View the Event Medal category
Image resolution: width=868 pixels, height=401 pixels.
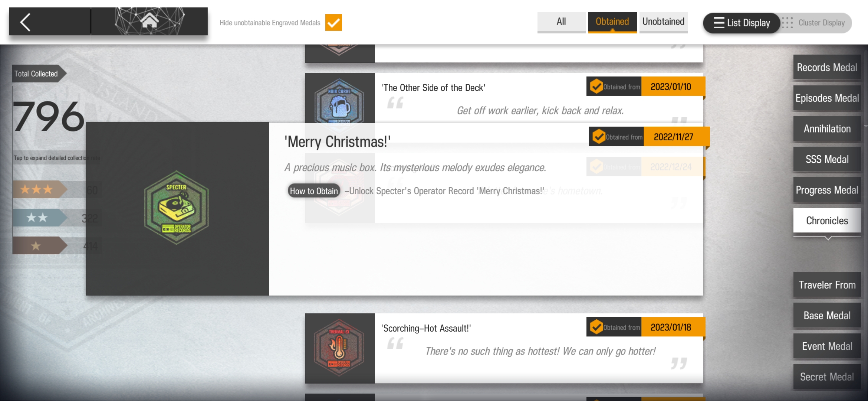point(827,346)
